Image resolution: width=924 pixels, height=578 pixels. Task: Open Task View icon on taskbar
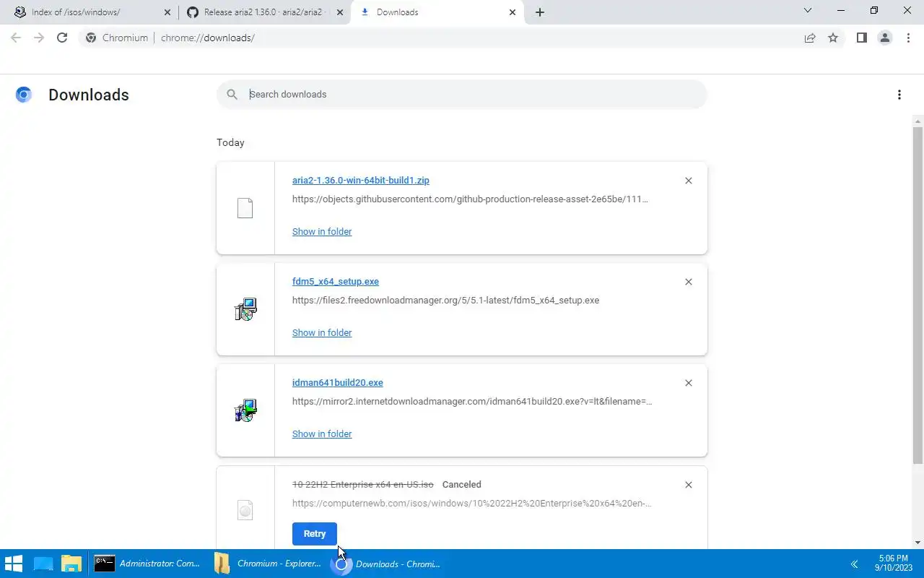click(x=43, y=564)
